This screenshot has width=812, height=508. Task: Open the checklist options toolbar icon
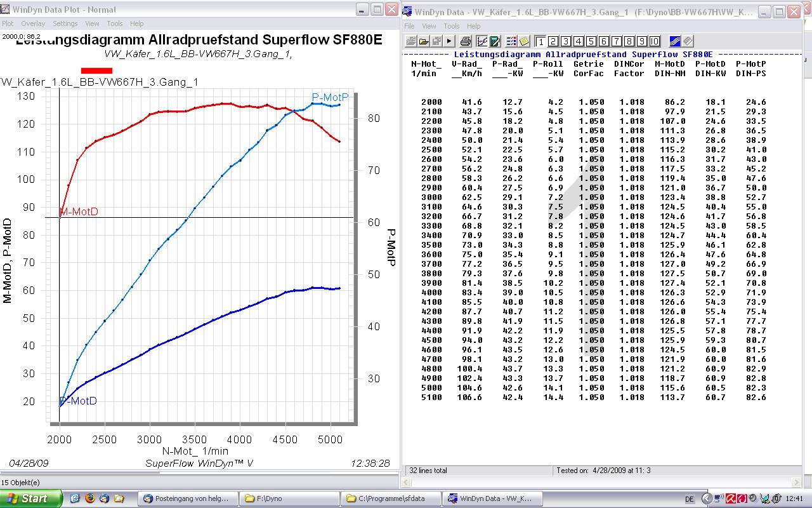coord(511,41)
